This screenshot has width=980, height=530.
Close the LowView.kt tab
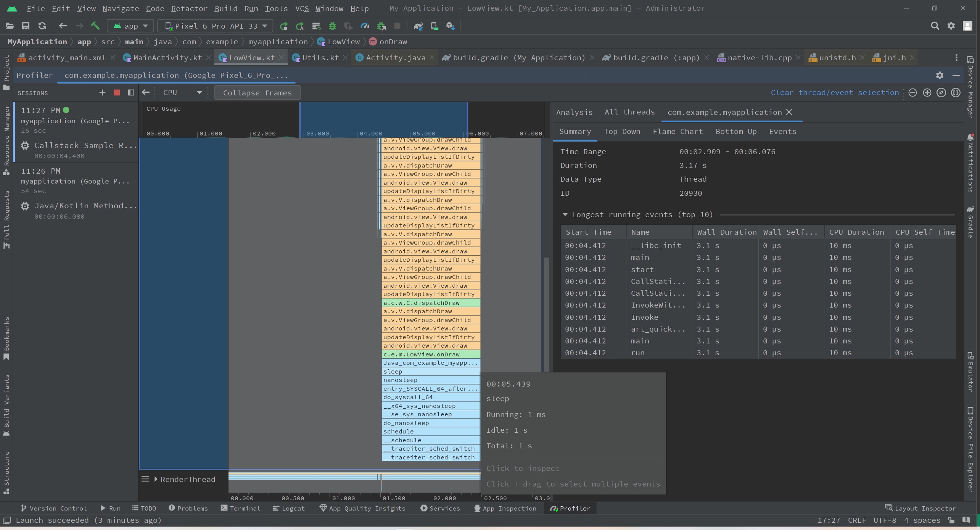pyautogui.click(x=281, y=58)
